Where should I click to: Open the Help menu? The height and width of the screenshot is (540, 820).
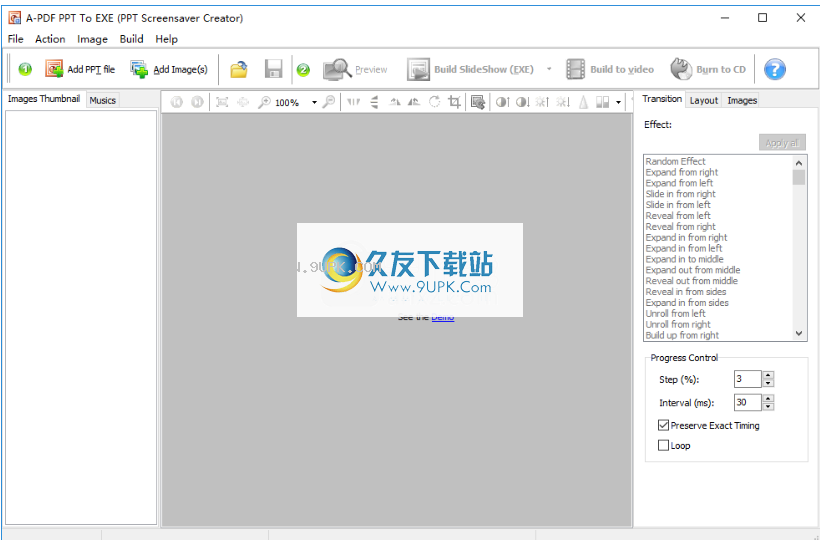166,39
